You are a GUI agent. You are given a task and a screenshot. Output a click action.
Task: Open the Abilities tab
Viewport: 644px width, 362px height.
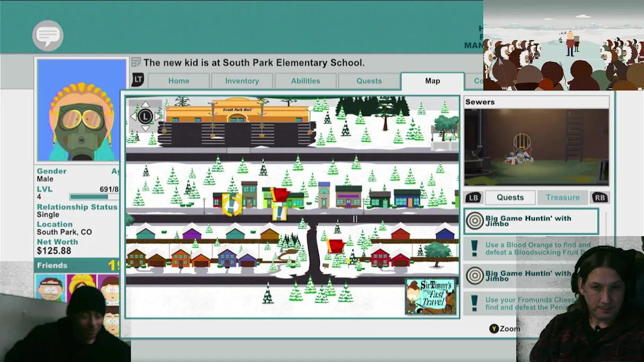[x=305, y=81]
